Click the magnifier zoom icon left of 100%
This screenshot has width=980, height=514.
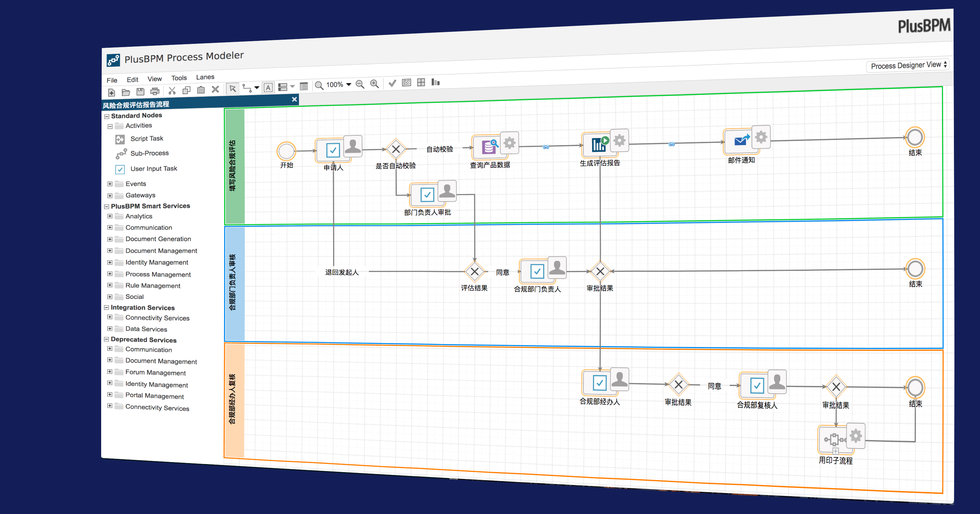coord(319,86)
